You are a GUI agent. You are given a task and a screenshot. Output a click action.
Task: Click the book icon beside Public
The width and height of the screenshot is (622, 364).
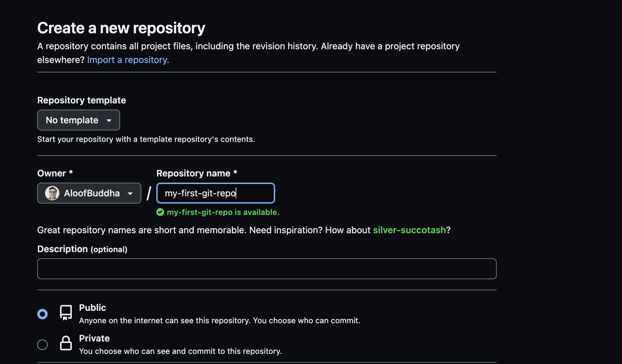66,313
